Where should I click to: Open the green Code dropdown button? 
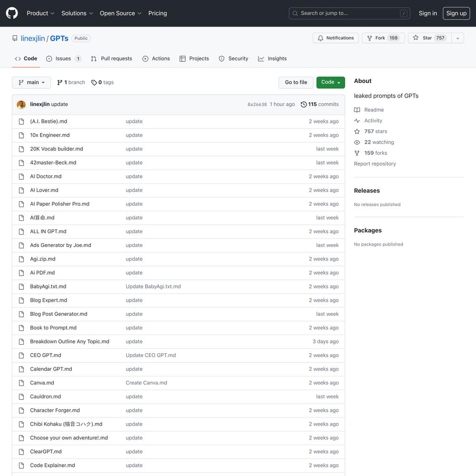coord(331,82)
